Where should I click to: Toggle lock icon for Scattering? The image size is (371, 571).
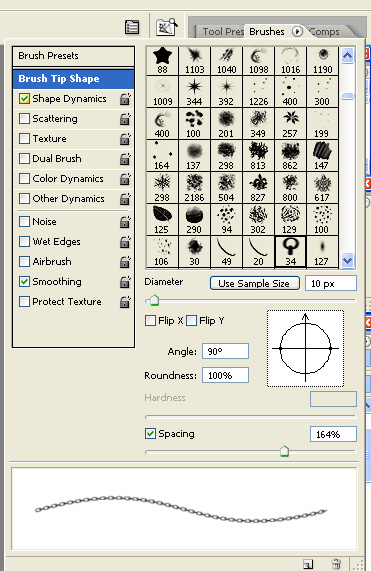[x=125, y=119]
